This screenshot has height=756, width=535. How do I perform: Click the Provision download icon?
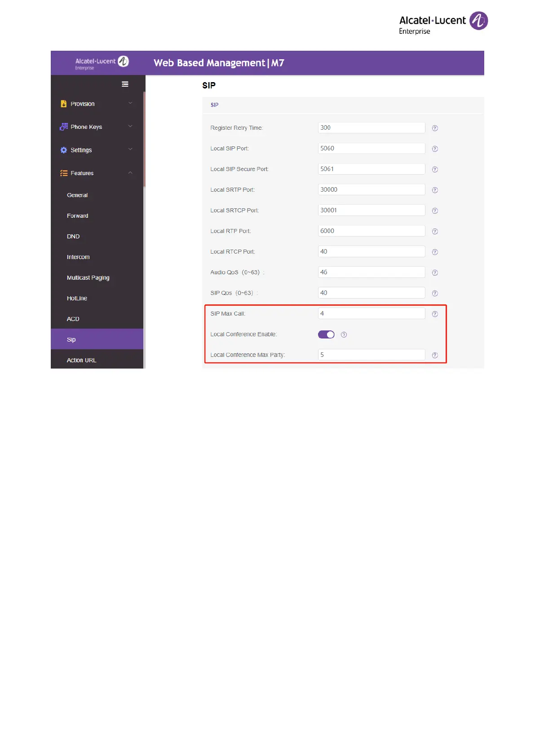click(x=64, y=104)
